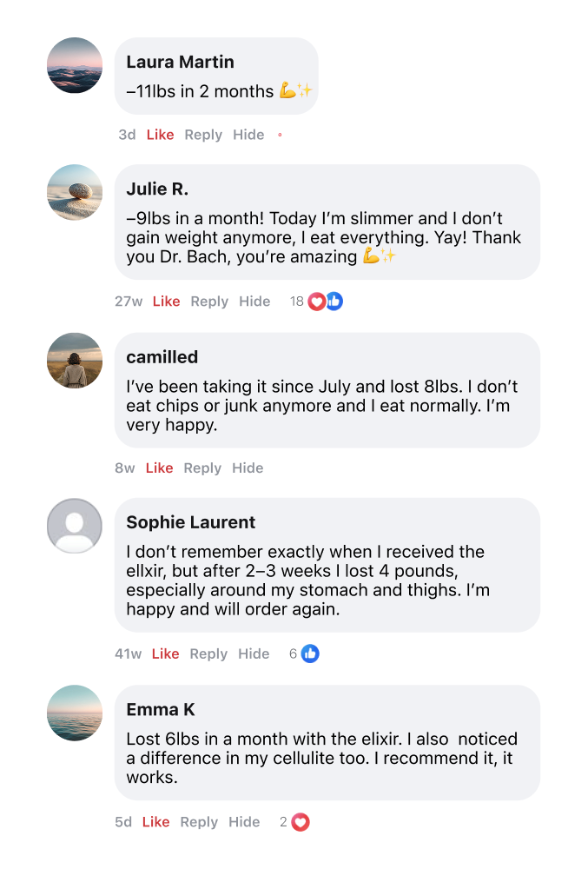
Task: Reply to Sophie Laurent's comment
Action: coord(208,653)
